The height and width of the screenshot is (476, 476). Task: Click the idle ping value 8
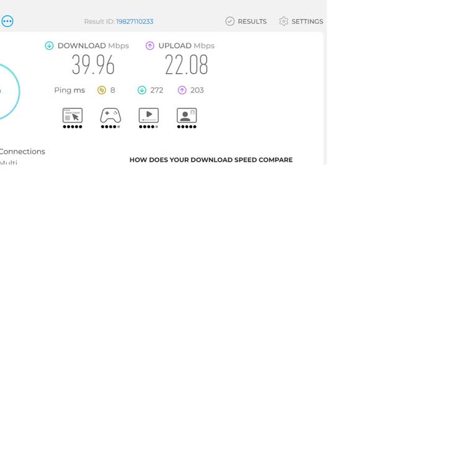pyautogui.click(x=113, y=90)
